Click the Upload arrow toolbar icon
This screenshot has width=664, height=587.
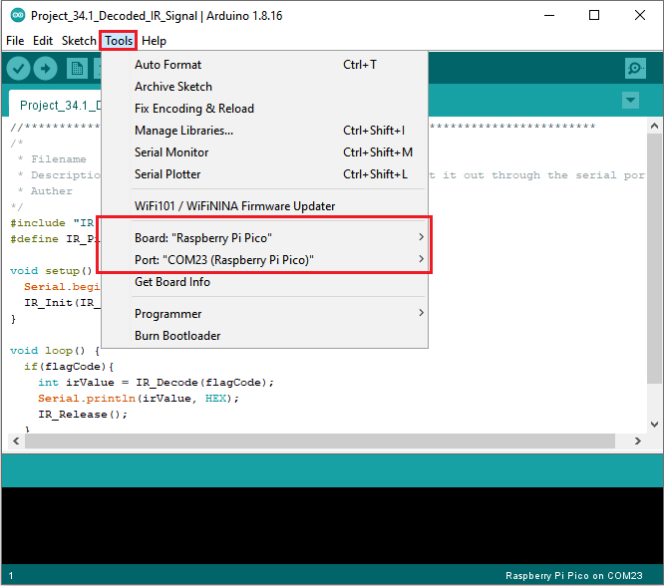coord(45,68)
